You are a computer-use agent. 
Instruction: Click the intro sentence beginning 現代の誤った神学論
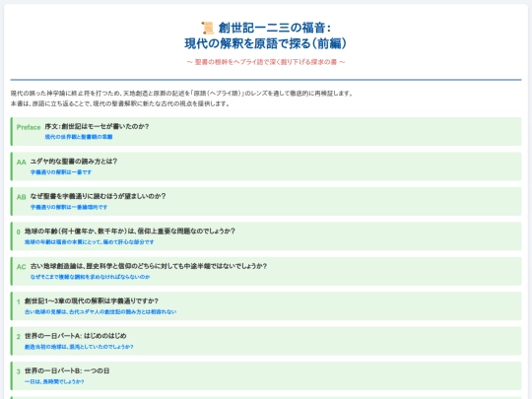[182, 94]
